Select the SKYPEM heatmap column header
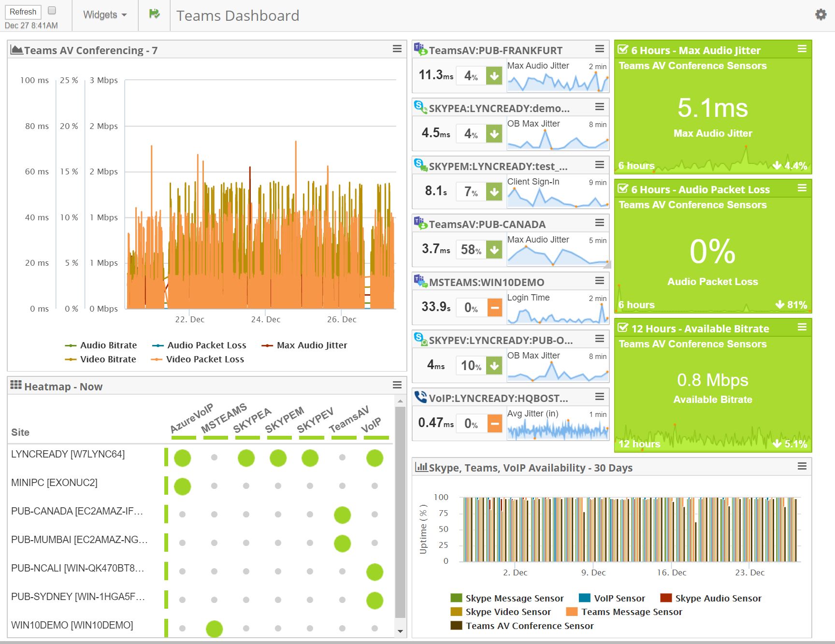The height and width of the screenshot is (644, 835). (284, 420)
